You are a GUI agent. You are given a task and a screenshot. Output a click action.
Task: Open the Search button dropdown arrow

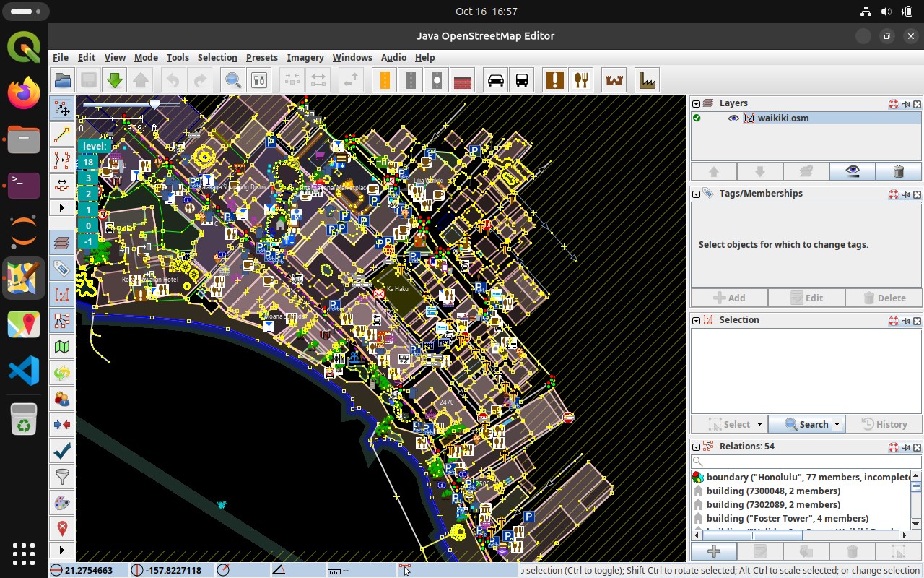[x=837, y=424]
